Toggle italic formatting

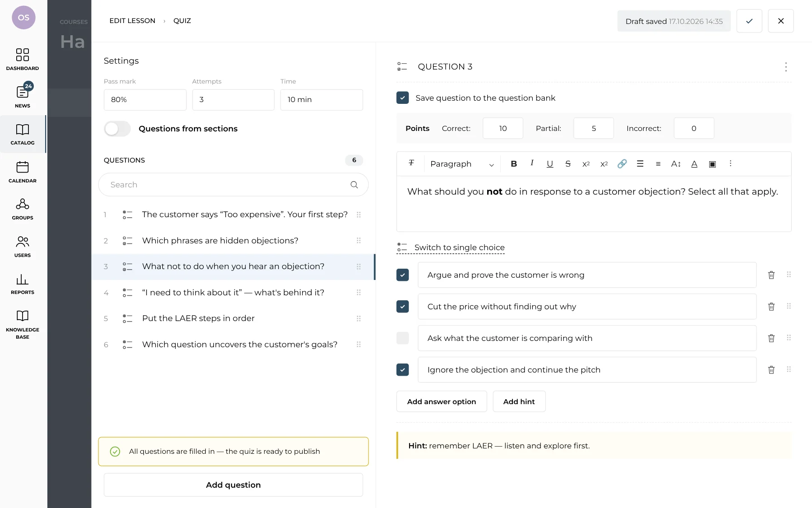pyautogui.click(x=532, y=163)
